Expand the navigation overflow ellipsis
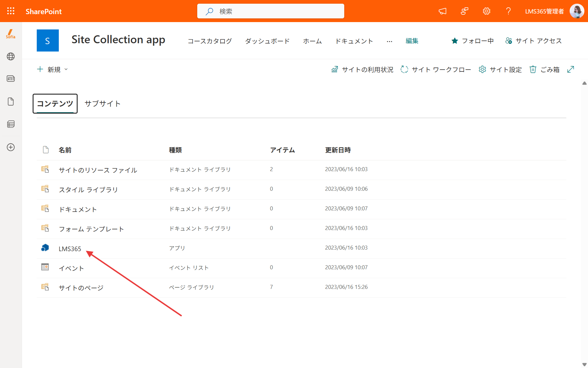Image resolution: width=588 pixels, height=368 pixels. (389, 41)
